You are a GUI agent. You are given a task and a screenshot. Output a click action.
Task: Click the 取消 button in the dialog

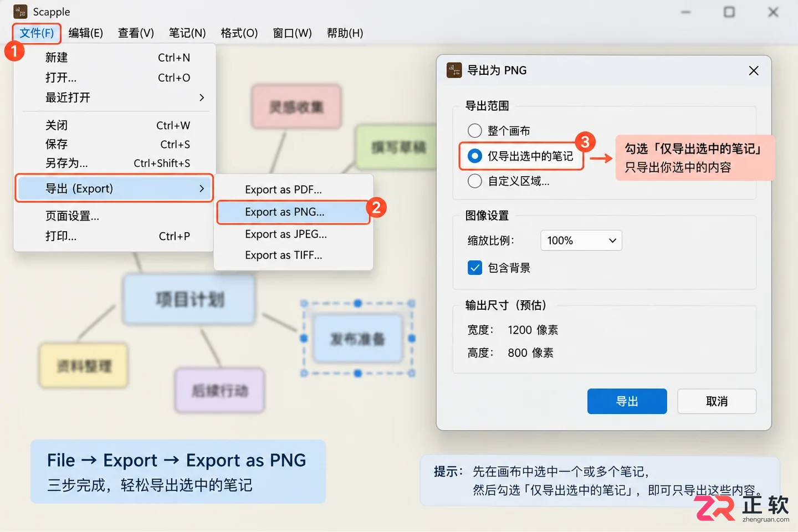tap(717, 401)
